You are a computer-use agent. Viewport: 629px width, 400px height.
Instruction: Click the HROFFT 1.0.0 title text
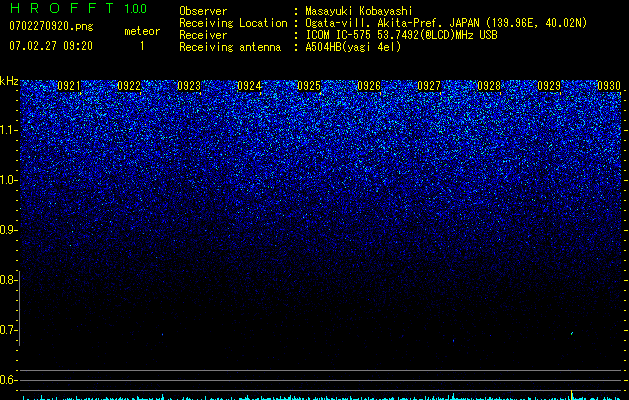[x=78, y=8]
